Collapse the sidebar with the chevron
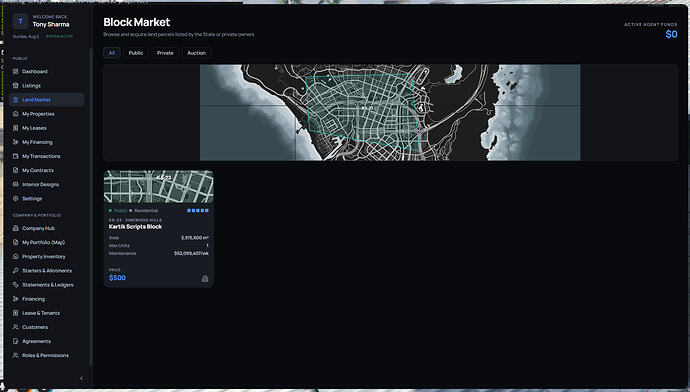 tap(81, 378)
